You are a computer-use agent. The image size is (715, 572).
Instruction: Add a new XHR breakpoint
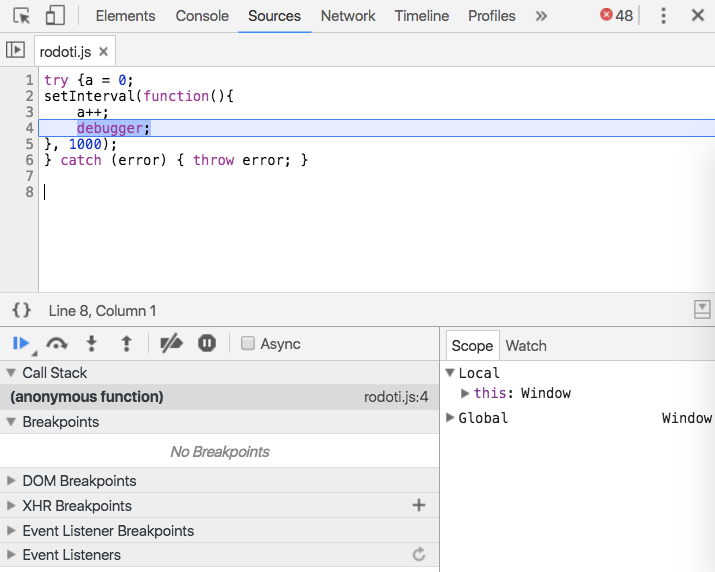(419, 505)
